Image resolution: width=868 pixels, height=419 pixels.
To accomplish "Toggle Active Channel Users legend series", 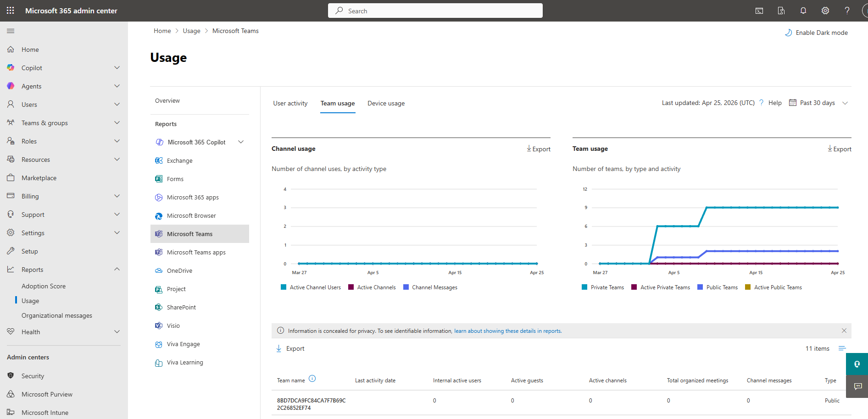I will coord(311,287).
